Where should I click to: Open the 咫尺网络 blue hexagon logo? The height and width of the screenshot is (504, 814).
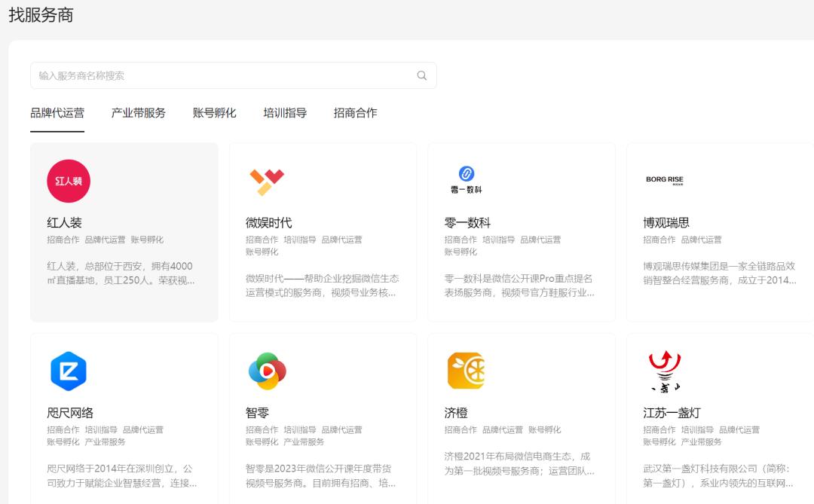(68, 371)
